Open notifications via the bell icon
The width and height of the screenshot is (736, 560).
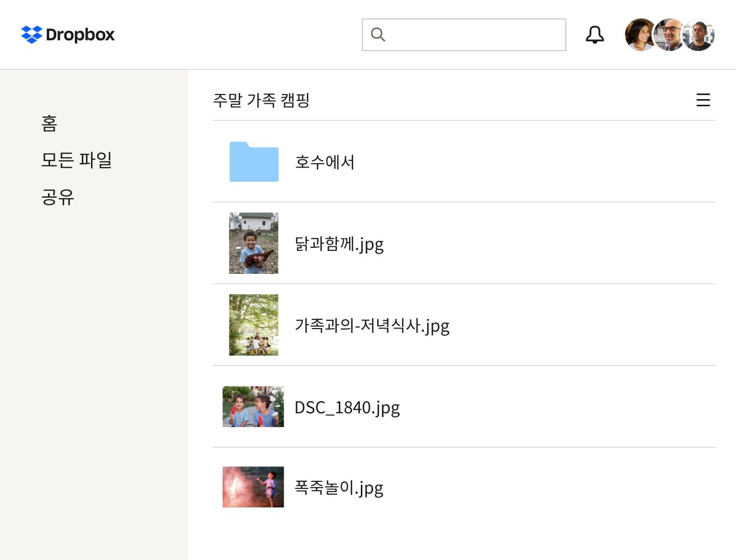pos(594,35)
